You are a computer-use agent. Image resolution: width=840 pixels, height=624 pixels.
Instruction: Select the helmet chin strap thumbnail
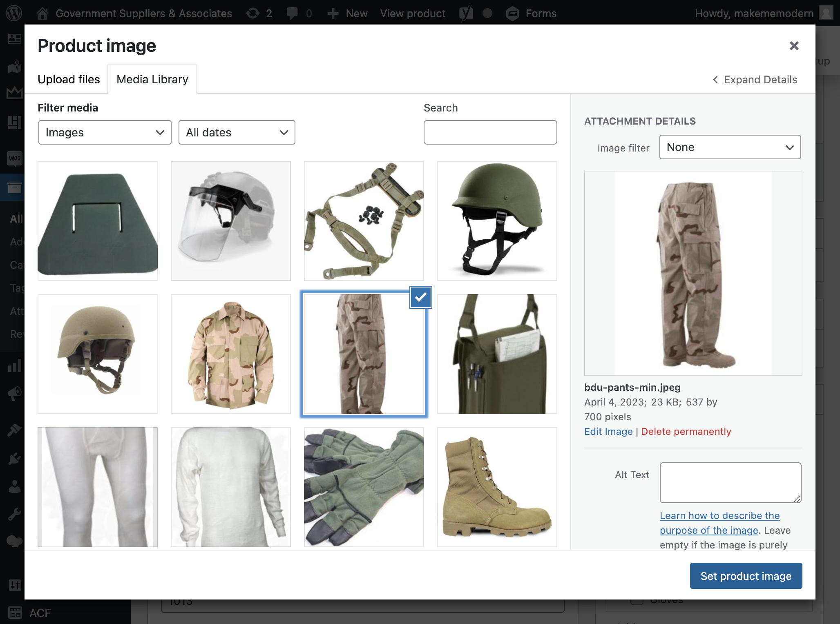click(364, 221)
